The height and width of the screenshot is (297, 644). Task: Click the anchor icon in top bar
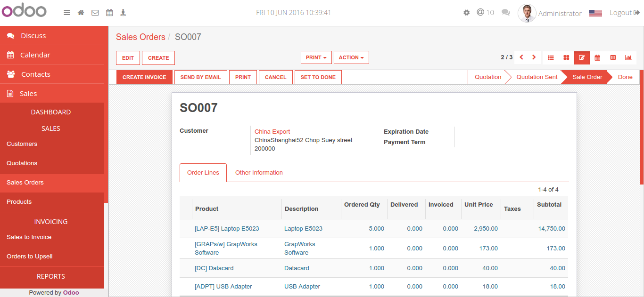[x=123, y=13]
